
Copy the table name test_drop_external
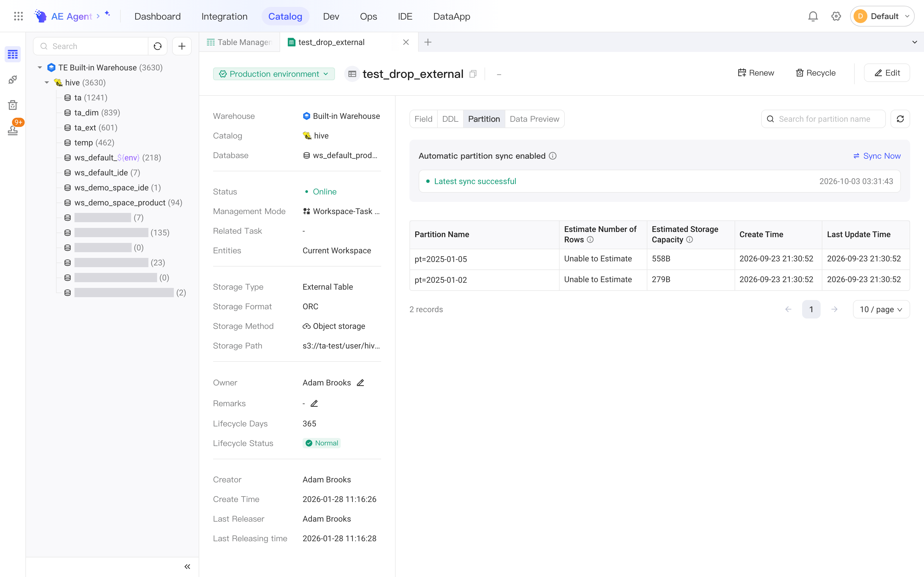pos(473,74)
